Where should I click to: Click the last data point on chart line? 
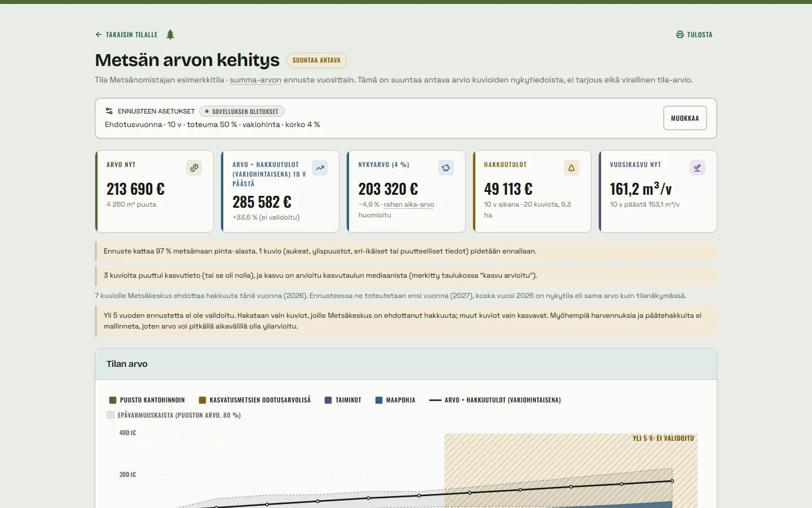672,481
